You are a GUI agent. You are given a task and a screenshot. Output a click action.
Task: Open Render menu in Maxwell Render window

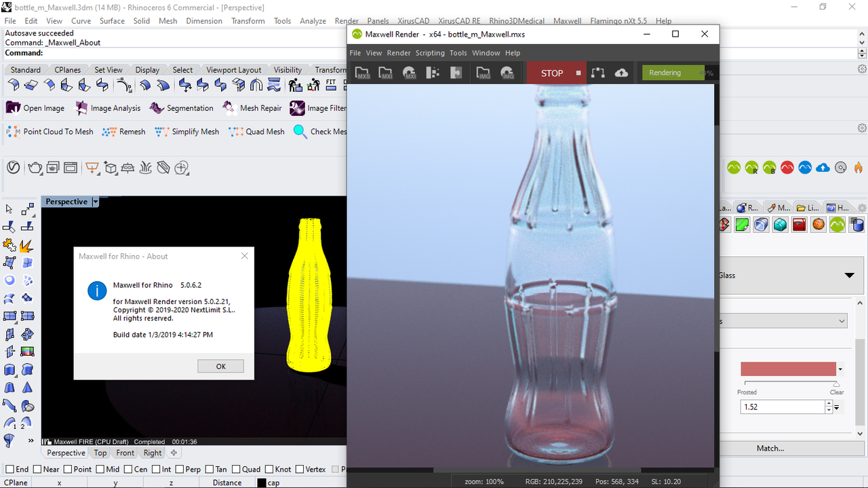pos(399,53)
